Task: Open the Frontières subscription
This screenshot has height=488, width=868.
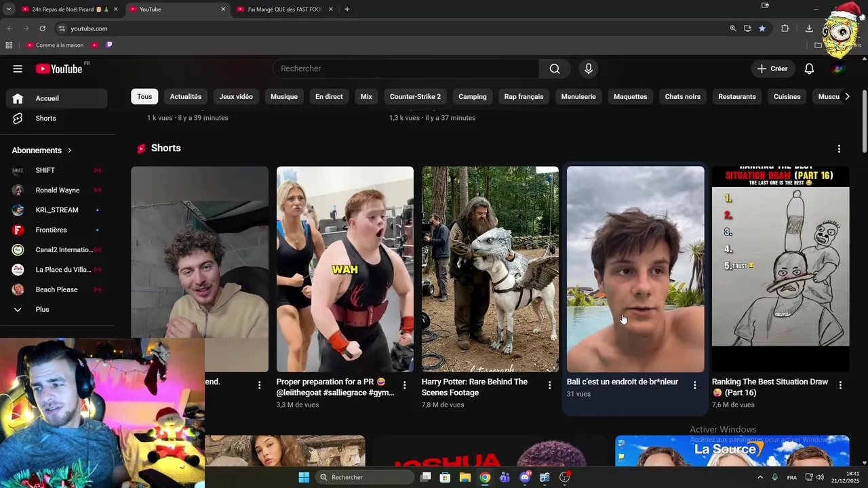Action: [57, 230]
